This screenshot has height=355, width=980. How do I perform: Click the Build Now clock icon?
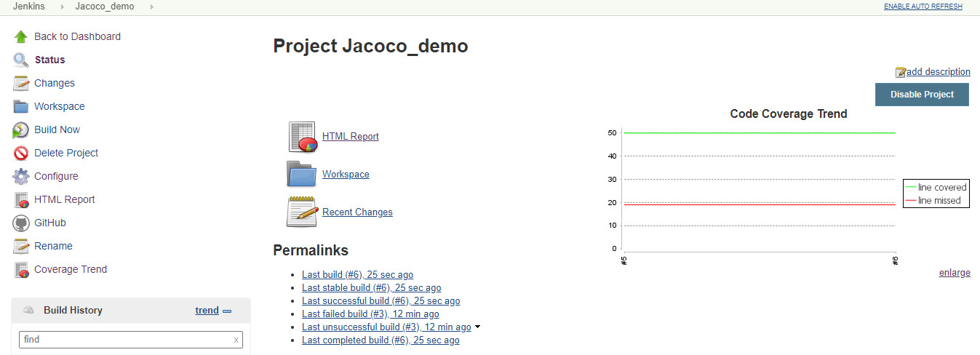[x=20, y=130]
